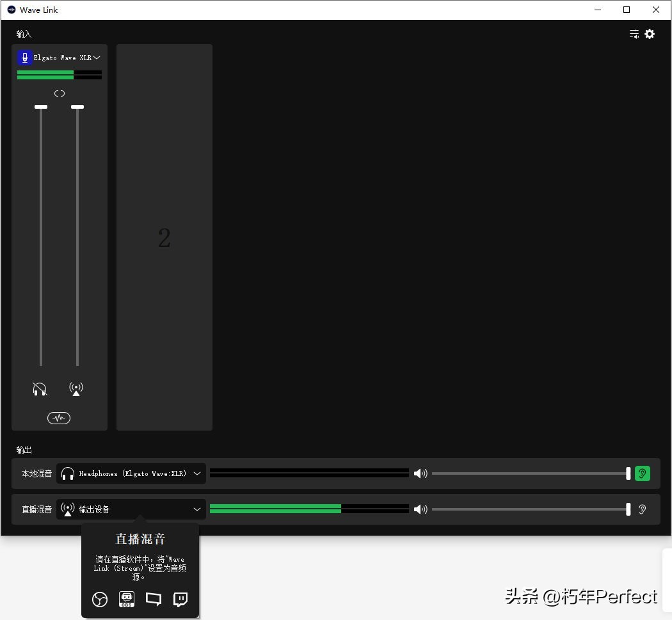This screenshot has width=672, height=620.
Task: Click the 直播混音 volume slider handle
Action: 628,509
